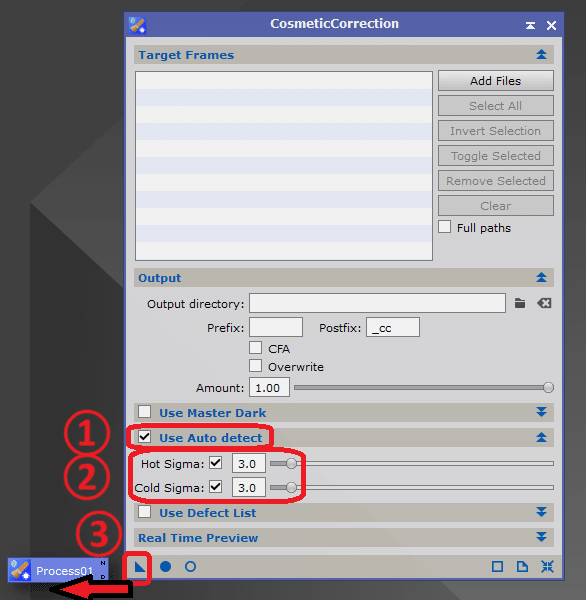The height and width of the screenshot is (600, 586).
Task: Click the New Instance triangle icon
Action: [x=140, y=567]
